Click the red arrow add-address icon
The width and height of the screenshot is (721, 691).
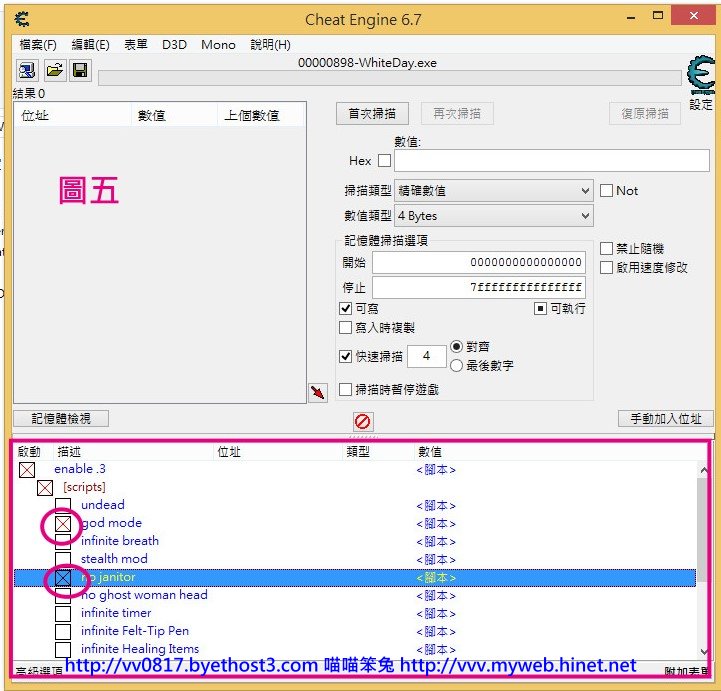318,392
